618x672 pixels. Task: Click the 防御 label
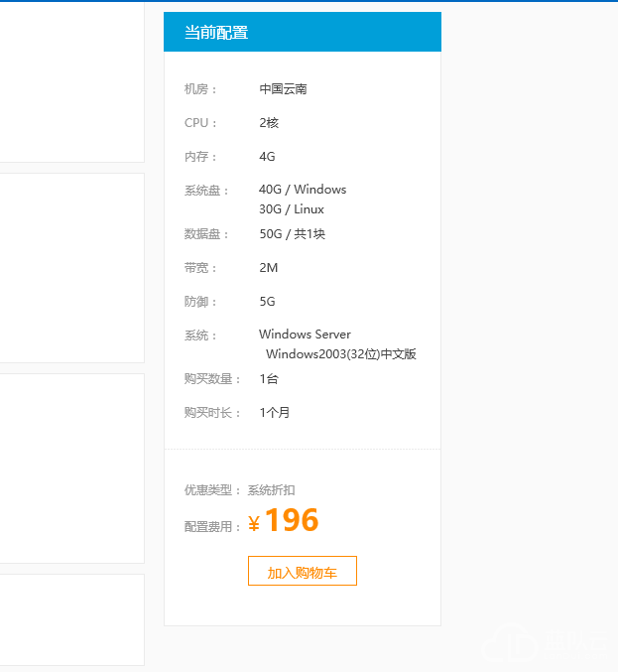point(200,302)
